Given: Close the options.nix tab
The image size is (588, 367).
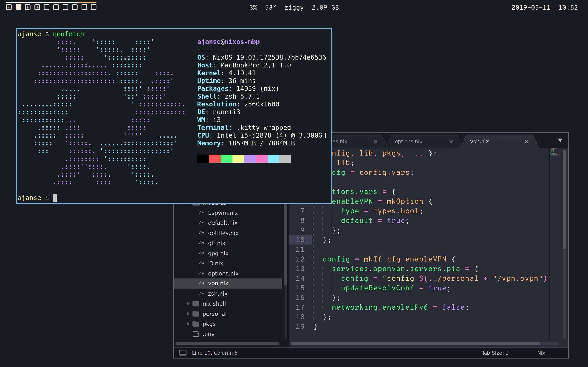Looking at the screenshot, I should [x=451, y=142].
